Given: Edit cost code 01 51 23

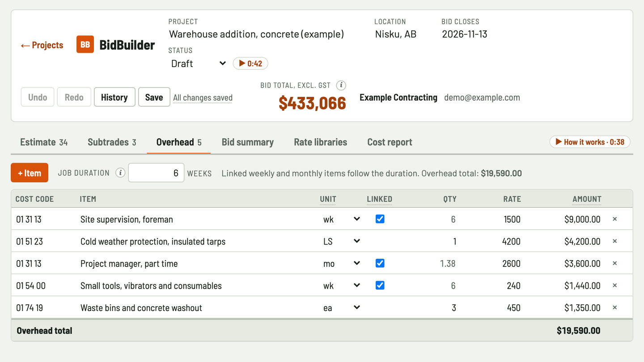Looking at the screenshot, I should [x=44, y=241].
